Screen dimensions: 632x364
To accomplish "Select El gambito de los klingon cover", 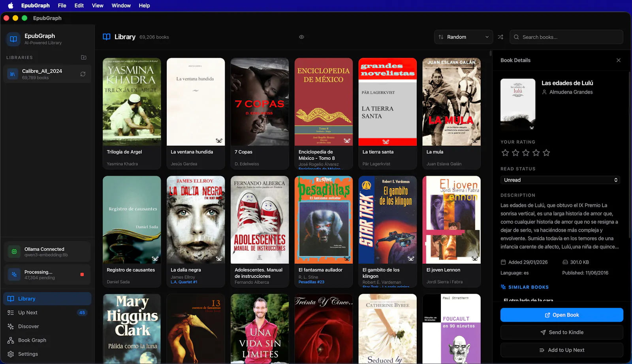I will coord(388,220).
